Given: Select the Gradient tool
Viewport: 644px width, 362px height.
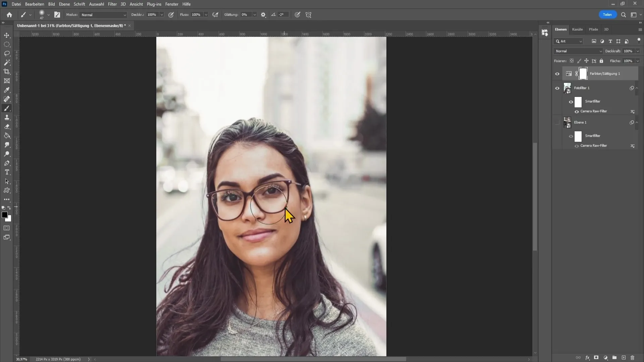Looking at the screenshot, I should coord(7,136).
